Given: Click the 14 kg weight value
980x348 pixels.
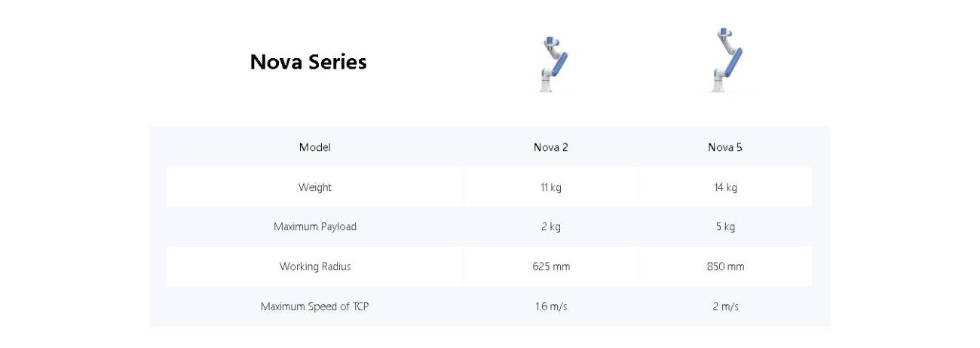Looking at the screenshot, I should (x=725, y=187).
